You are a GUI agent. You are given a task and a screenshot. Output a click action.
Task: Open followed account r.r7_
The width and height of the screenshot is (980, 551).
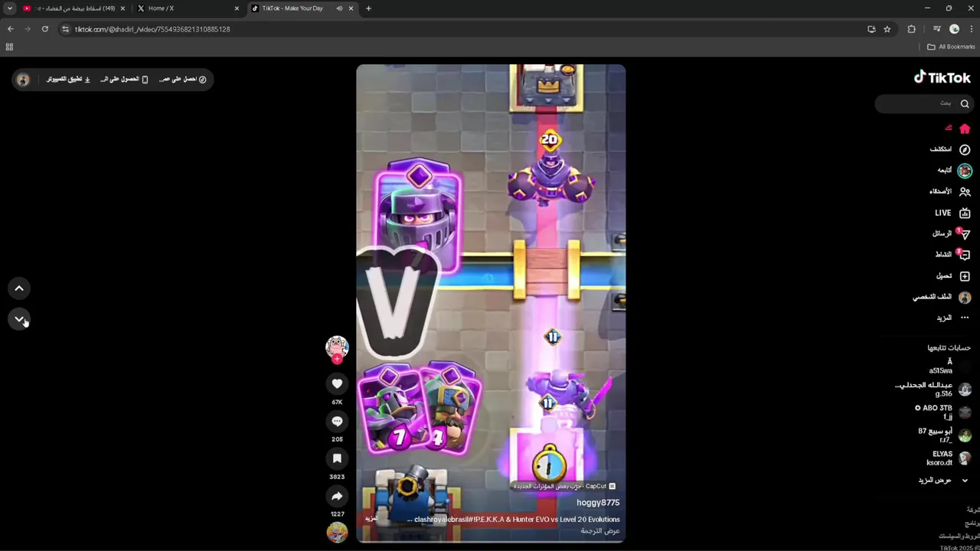point(945,435)
